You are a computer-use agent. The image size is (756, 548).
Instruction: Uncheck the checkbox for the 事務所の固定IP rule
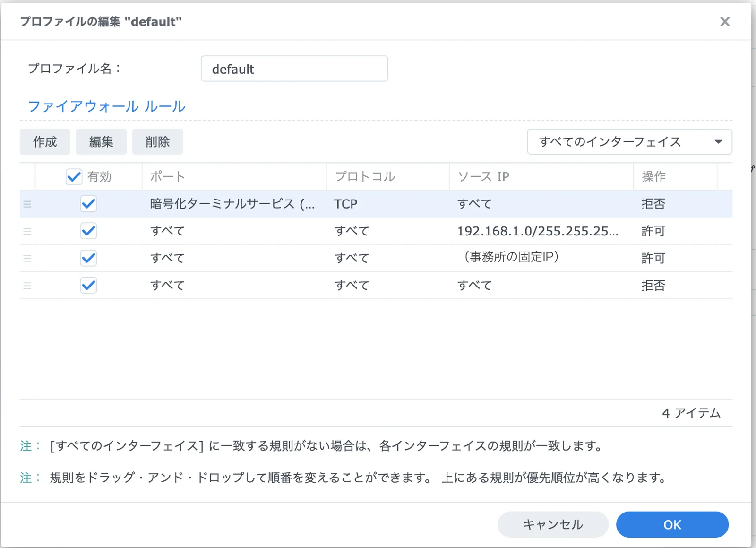pos(88,258)
